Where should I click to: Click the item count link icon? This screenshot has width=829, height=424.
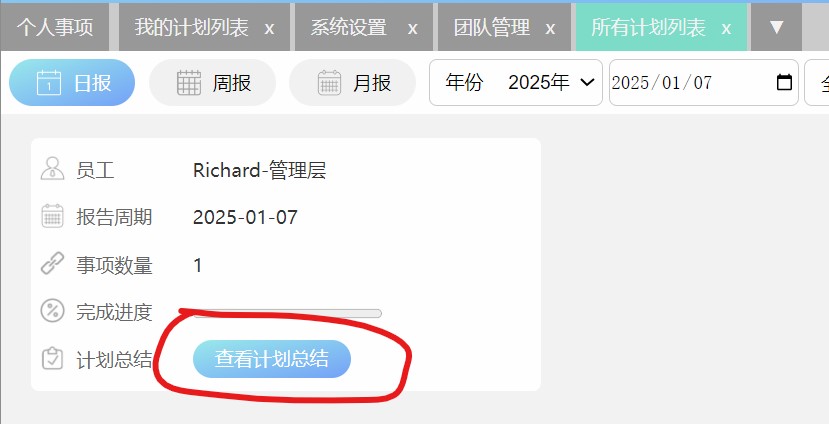[52, 264]
